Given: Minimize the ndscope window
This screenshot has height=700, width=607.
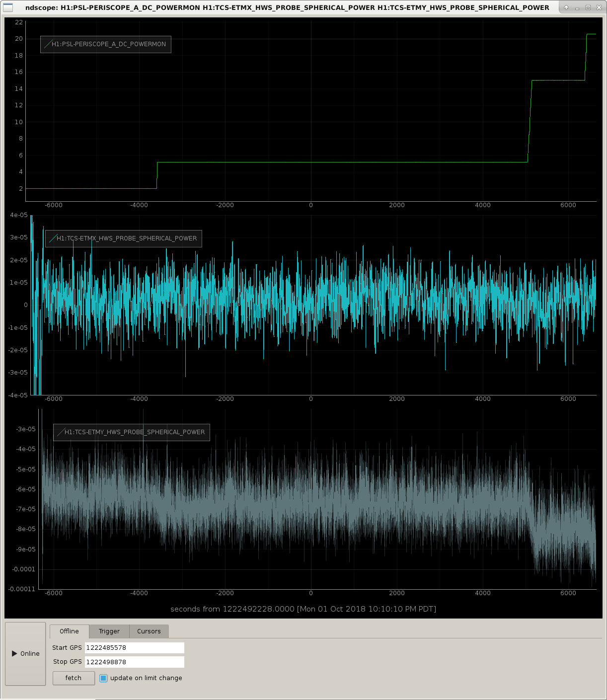Looking at the screenshot, I should [577, 7].
